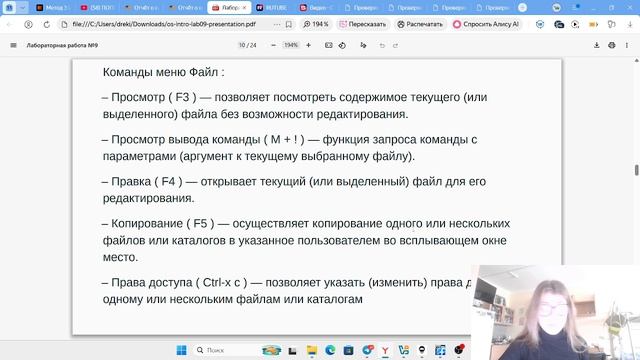Open Windows Start menu

[x=182, y=350]
